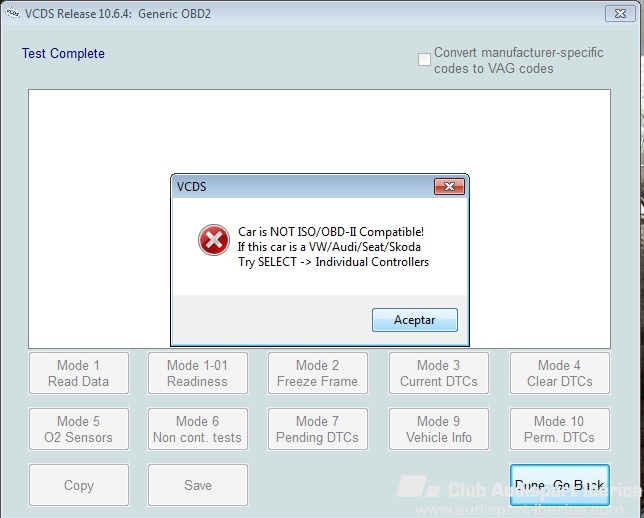
Task: Click the Copy button
Action: click(79, 485)
